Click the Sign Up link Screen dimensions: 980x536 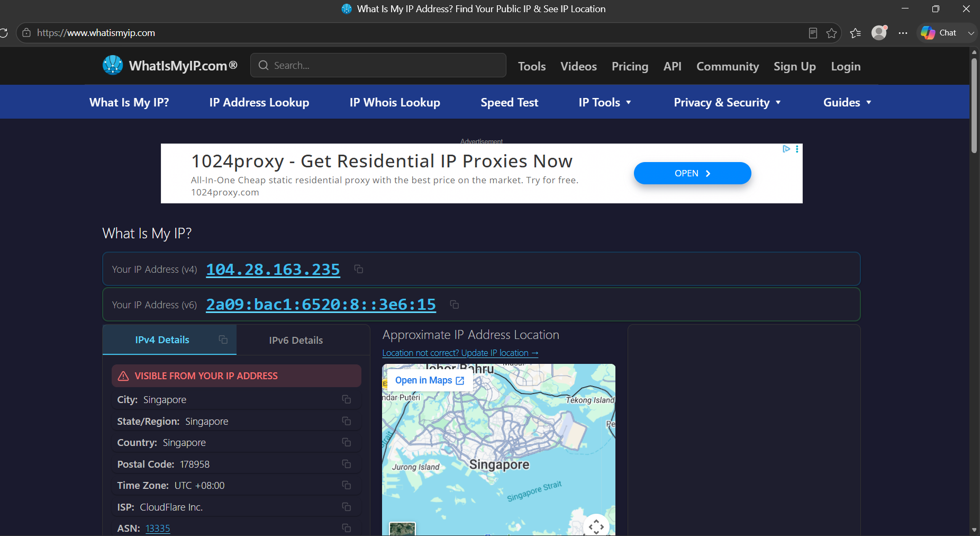click(795, 66)
